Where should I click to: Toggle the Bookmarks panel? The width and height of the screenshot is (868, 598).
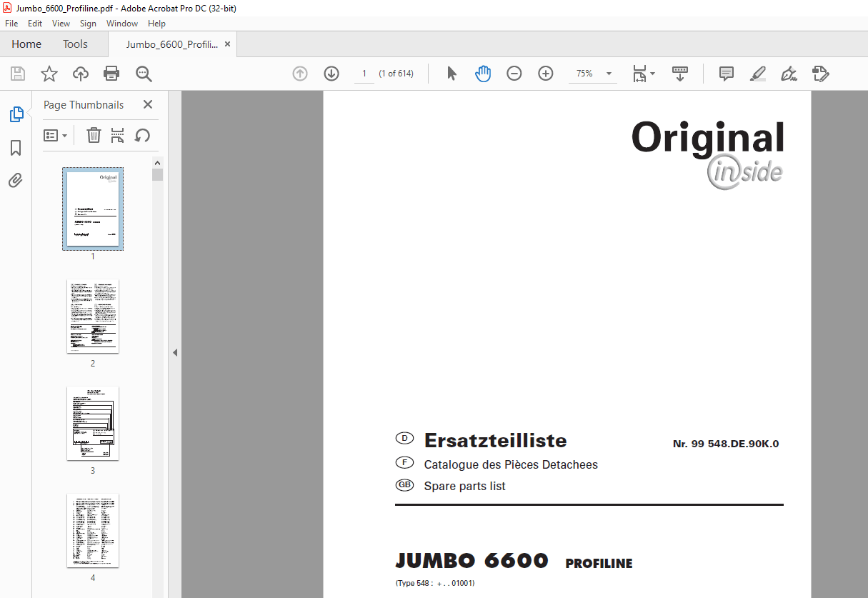click(x=16, y=148)
